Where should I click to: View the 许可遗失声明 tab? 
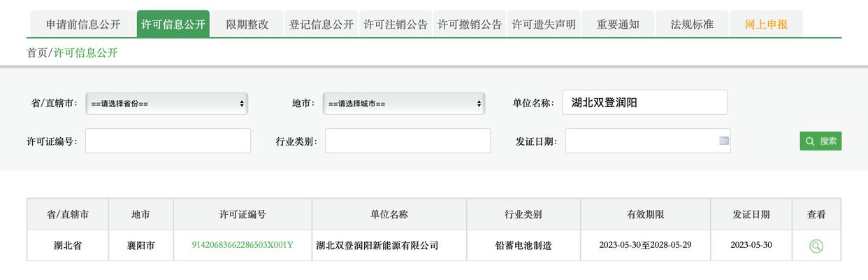click(544, 24)
